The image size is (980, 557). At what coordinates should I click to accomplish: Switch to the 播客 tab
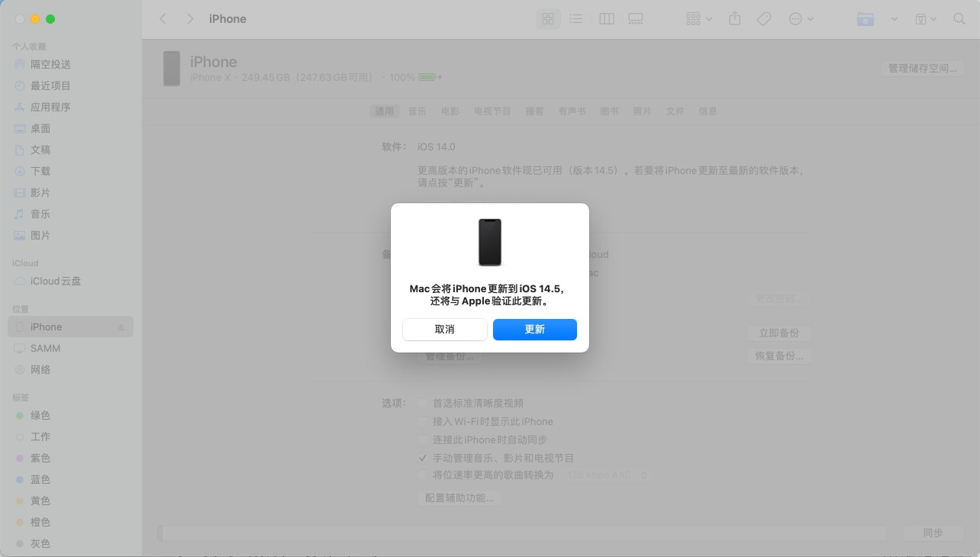534,111
